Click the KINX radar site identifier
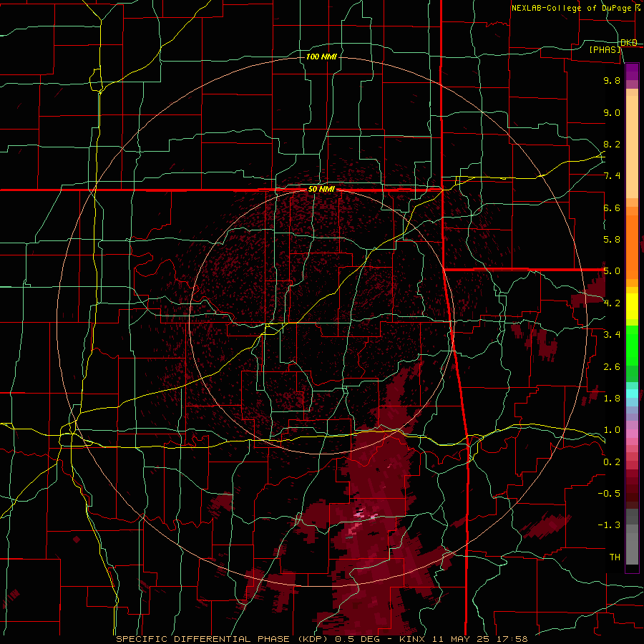 click(x=412, y=639)
